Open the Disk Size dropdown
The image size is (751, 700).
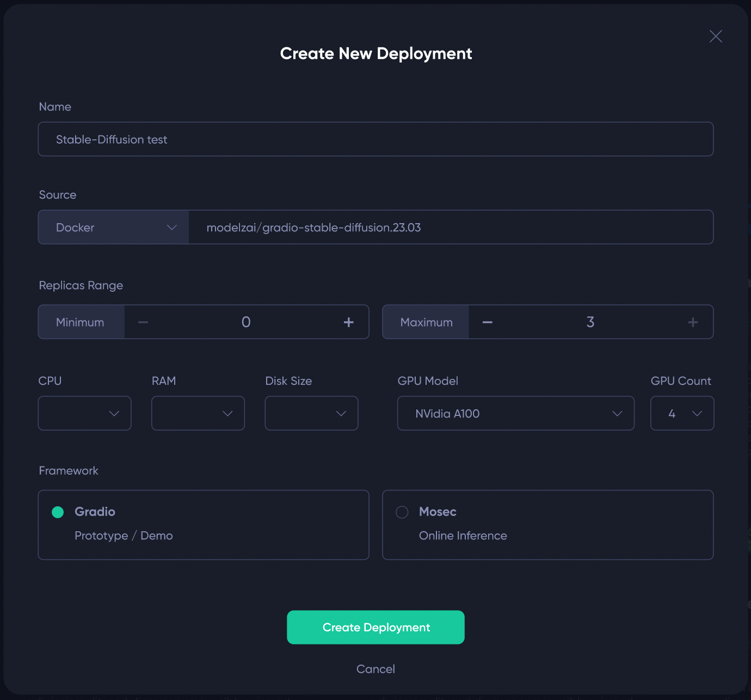[x=311, y=413]
